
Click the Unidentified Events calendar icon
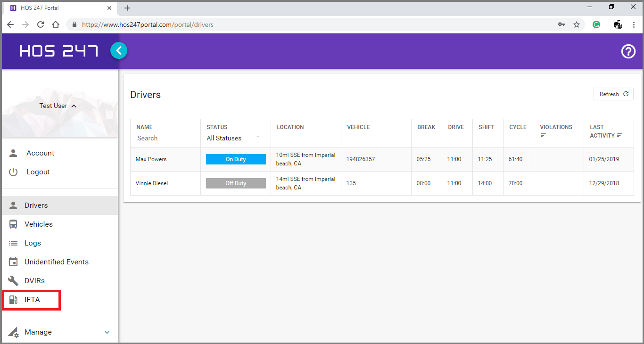pyautogui.click(x=13, y=262)
